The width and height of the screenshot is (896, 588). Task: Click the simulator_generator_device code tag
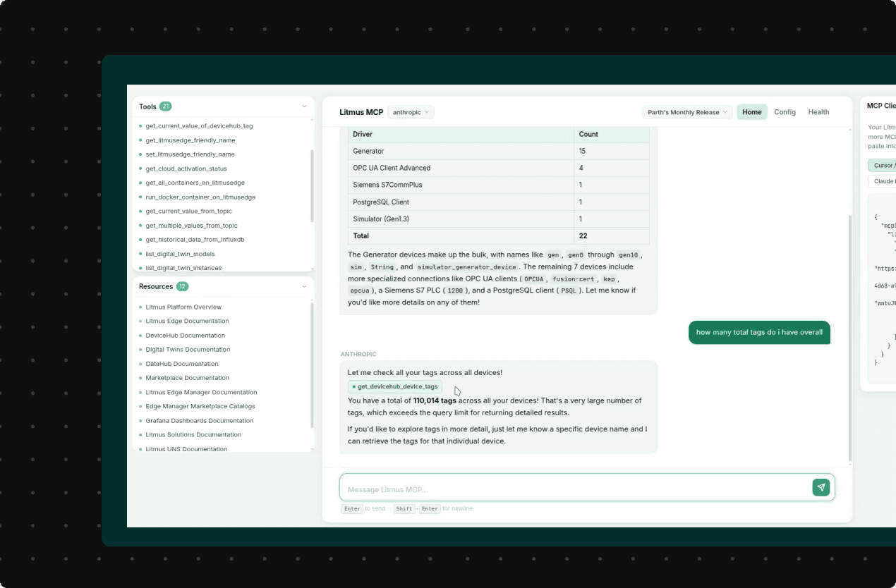pyautogui.click(x=467, y=267)
